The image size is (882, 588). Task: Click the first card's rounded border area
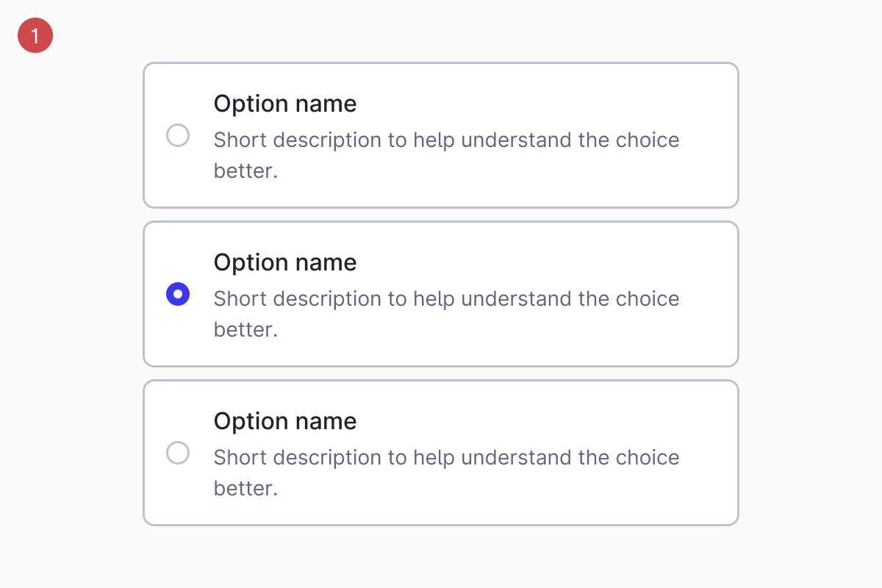pos(441,63)
